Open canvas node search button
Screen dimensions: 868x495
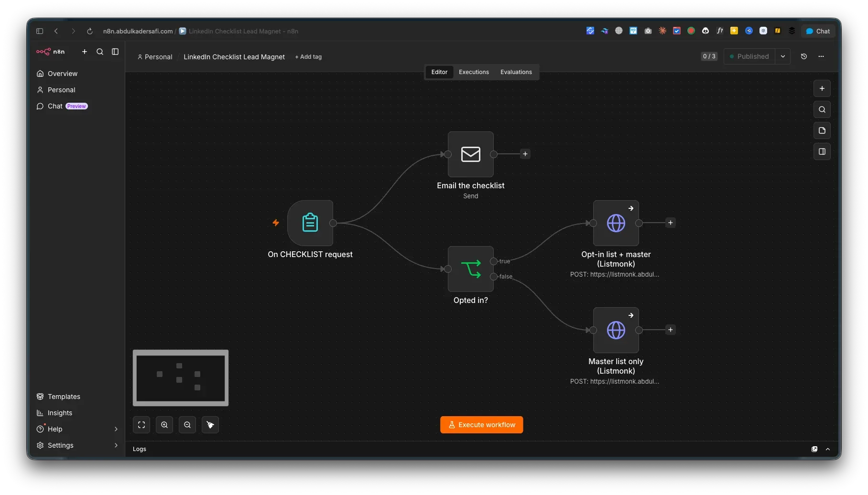[x=822, y=109]
